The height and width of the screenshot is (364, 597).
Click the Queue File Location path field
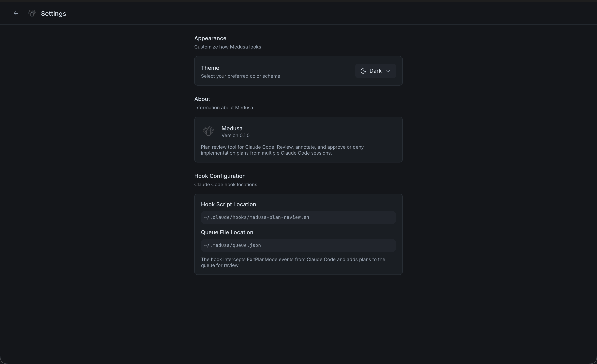[298, 245]
